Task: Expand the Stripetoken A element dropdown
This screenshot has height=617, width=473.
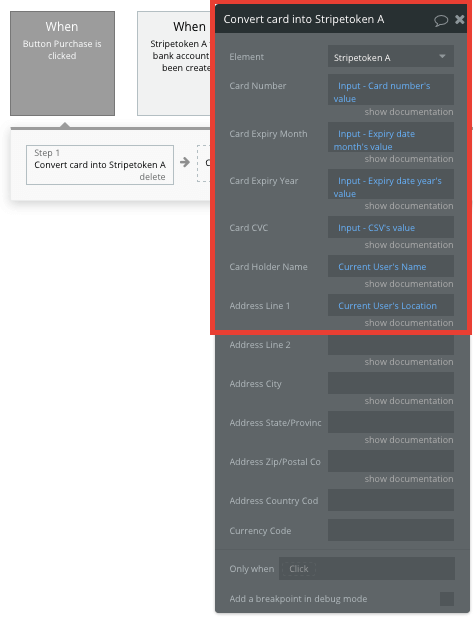Action: pos(391,57)
